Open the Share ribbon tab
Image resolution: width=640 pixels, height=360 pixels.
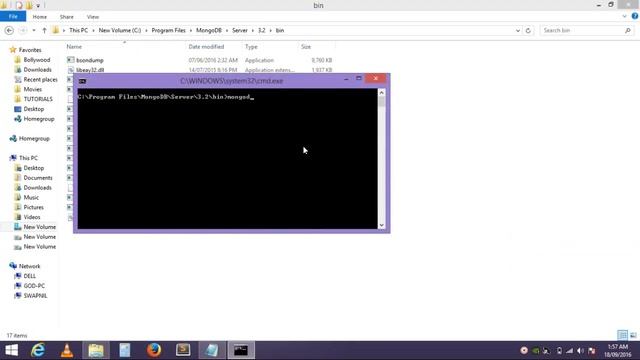[67, 17]
